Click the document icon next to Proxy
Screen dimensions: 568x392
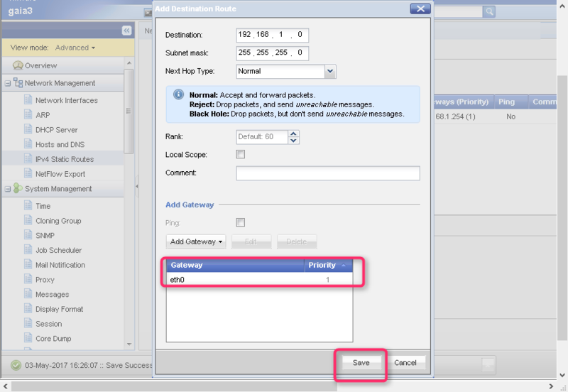coord(28,279)
